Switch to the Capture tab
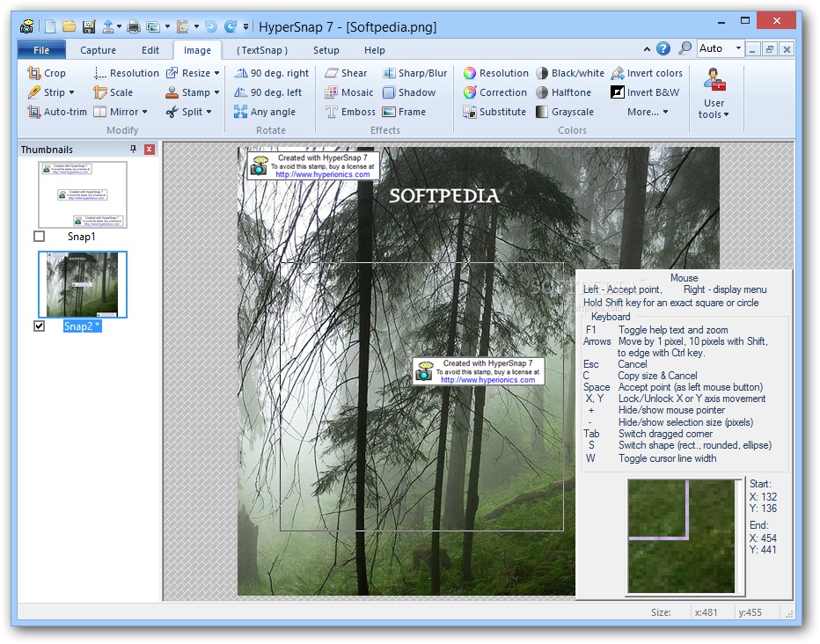Image resolution: width=820 pixels, height=644 pixels. coord(98,50)
